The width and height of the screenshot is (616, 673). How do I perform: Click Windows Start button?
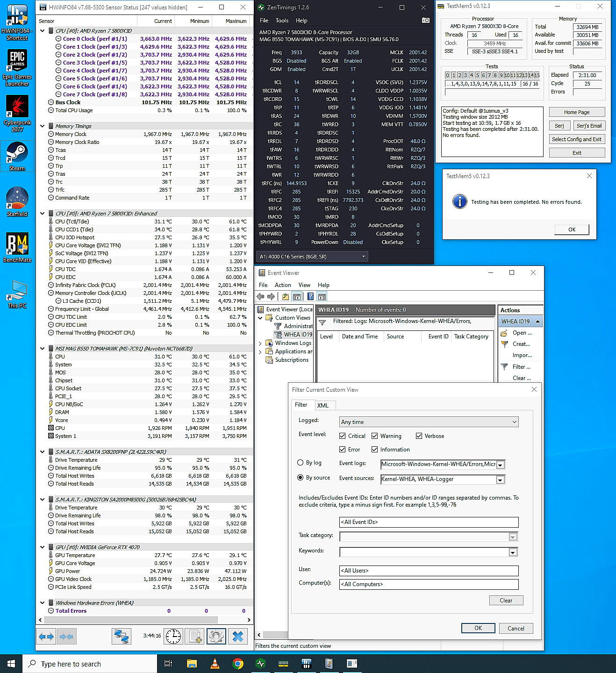coord(11,664)
